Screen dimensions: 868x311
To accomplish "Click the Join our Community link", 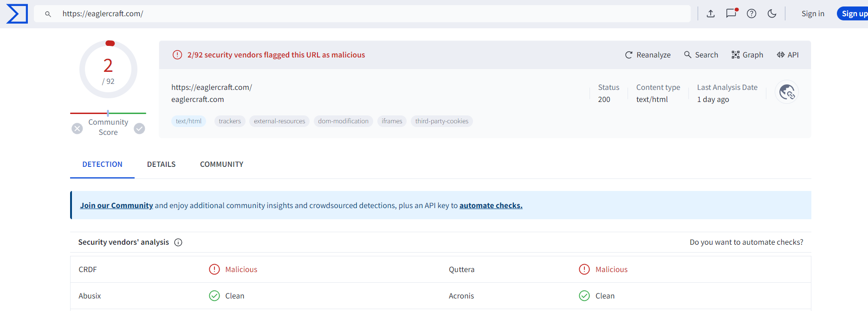I will point(116,205).
